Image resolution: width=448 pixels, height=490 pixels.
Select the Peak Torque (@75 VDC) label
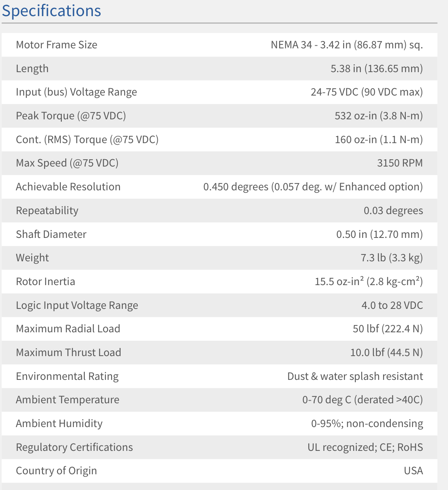[71, 116]
